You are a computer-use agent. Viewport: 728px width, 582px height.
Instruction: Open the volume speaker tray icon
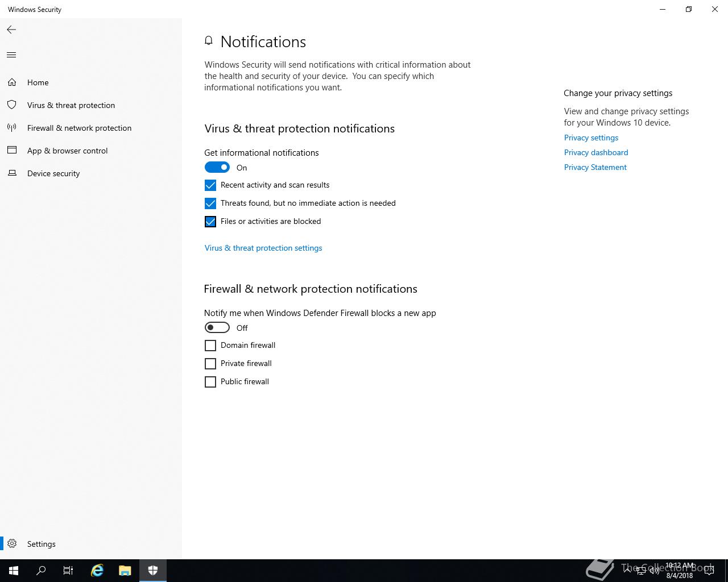655,571
